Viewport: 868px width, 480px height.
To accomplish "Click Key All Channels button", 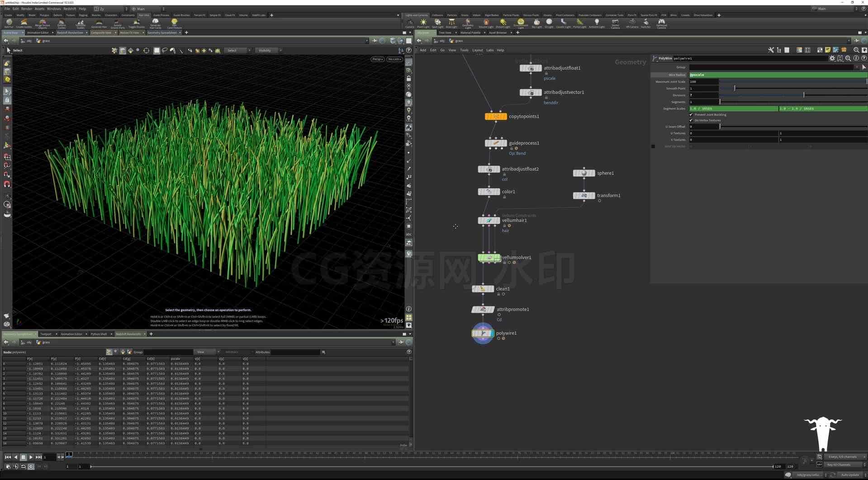I will click(842, 465).
